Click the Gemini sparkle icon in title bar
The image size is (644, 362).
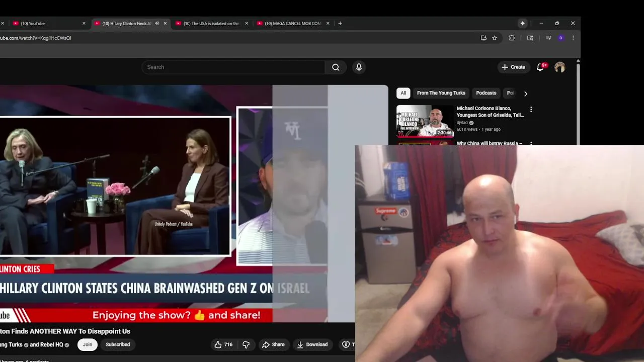coord(523,23)
